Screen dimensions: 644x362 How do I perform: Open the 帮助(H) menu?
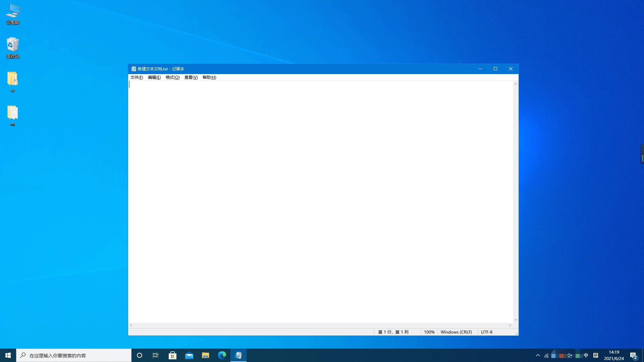click(209, 77)
